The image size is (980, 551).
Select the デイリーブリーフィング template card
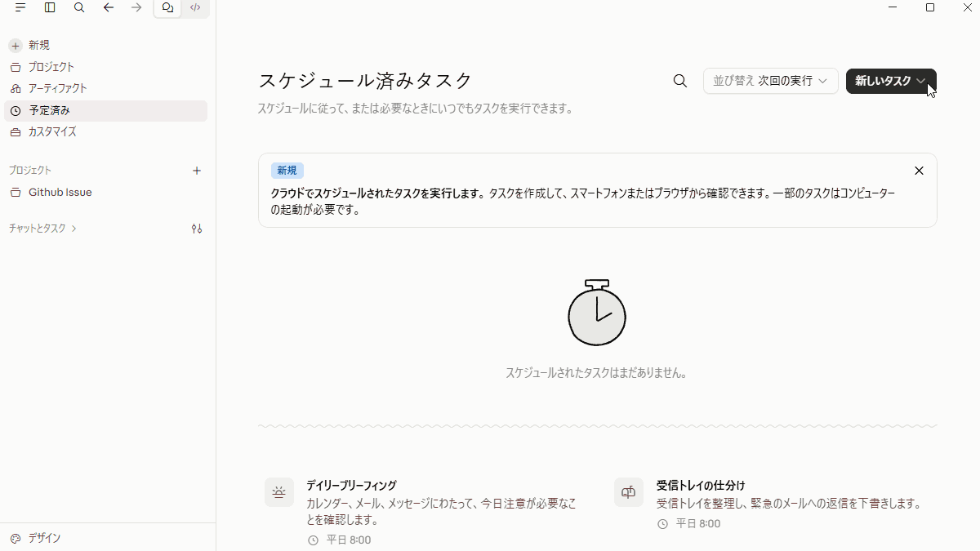point(423,512)
